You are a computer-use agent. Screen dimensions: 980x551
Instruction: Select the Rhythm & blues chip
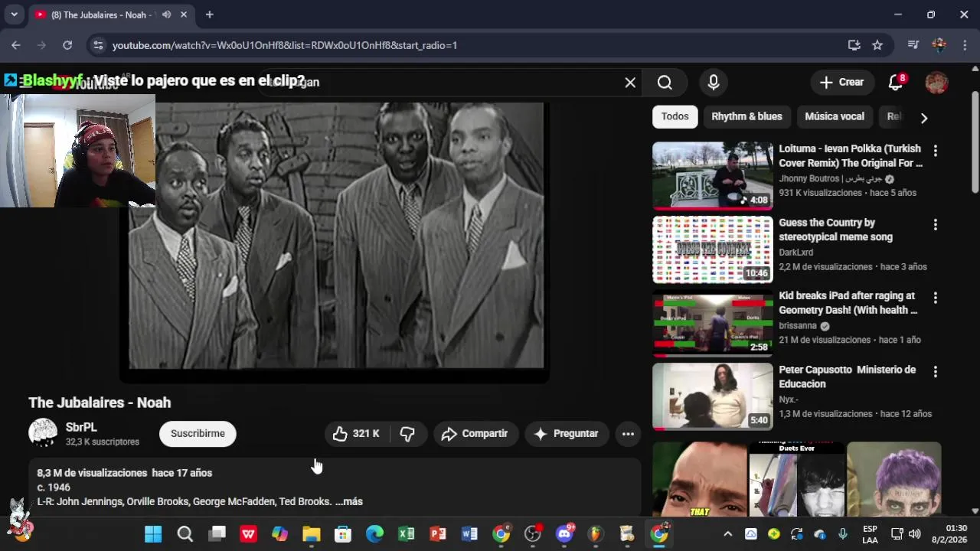[x=746, y=116]
